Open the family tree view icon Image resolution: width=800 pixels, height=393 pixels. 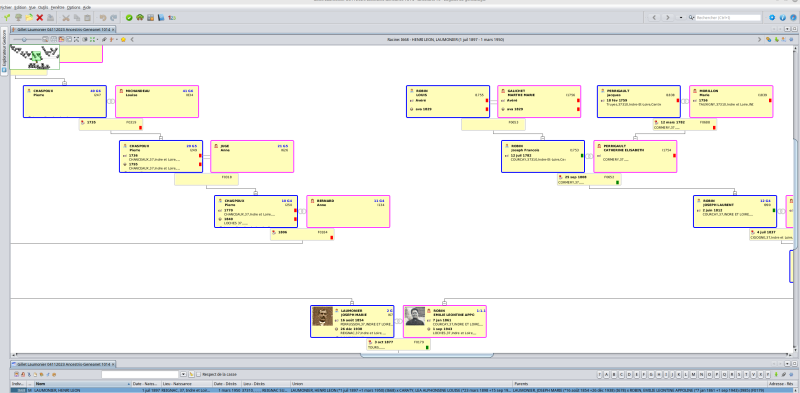coord(140,17)
